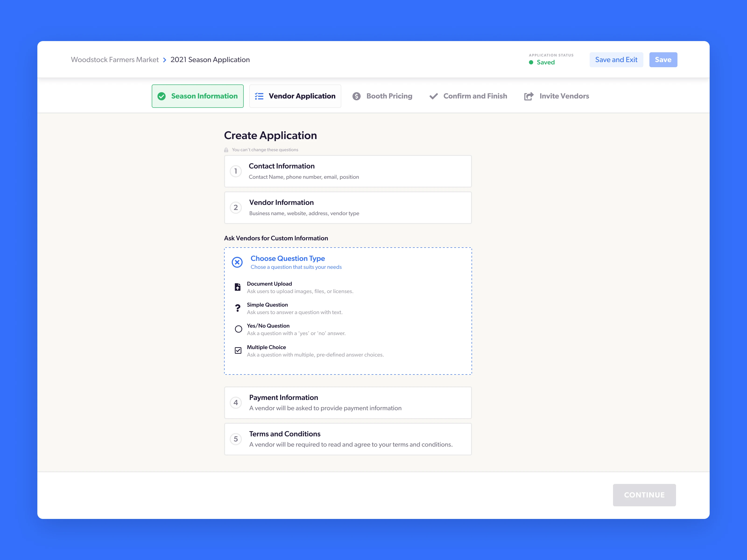Select the Document Upload file icon

pos(238,287)
